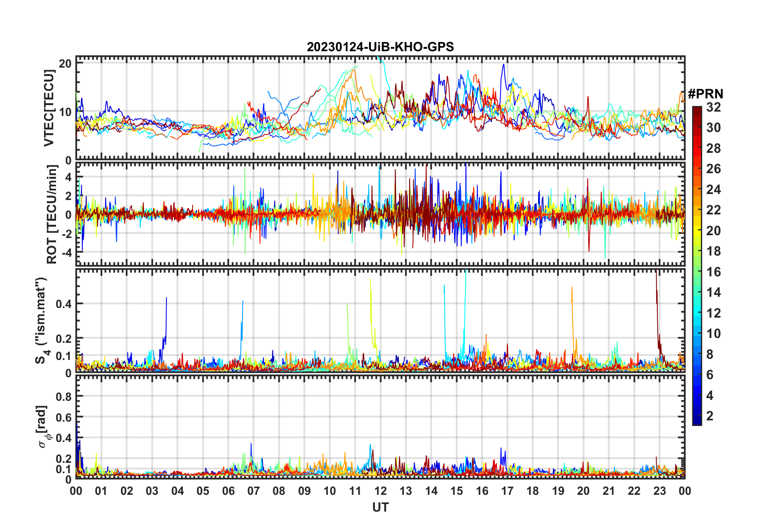Click colorbar tick label 30
The image size is (761, 532).
click(713, 128)
